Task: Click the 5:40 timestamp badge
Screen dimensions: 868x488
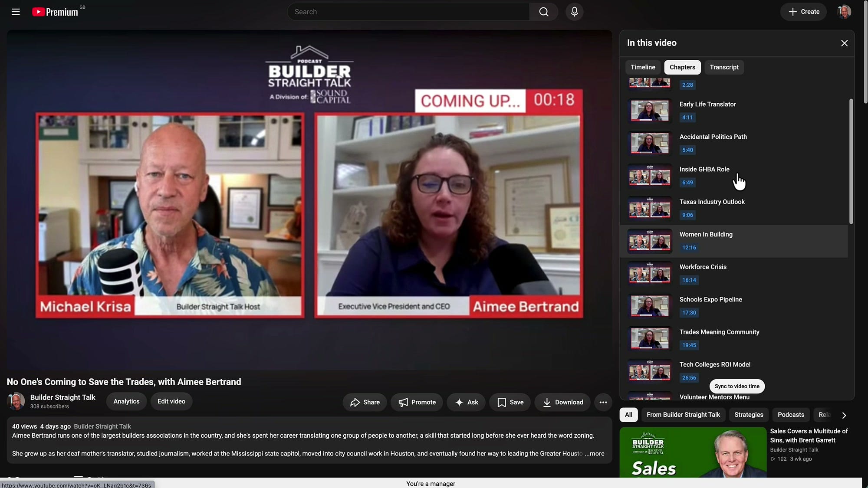Action: pos(687,150)
